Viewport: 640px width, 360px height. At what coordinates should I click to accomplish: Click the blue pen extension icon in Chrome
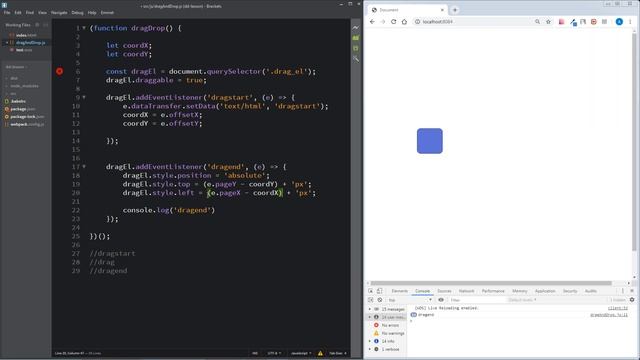pyautogui.click(x=573, y=22)
